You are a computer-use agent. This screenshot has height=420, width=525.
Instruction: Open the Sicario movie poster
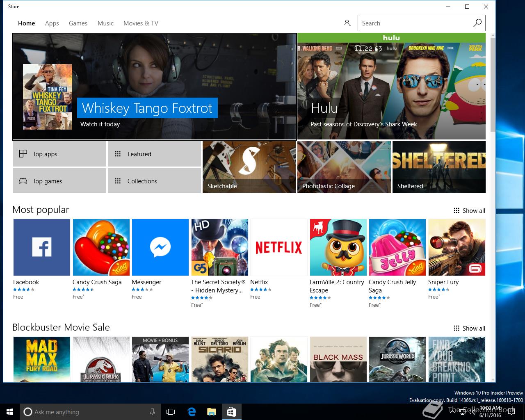point(220,359)
